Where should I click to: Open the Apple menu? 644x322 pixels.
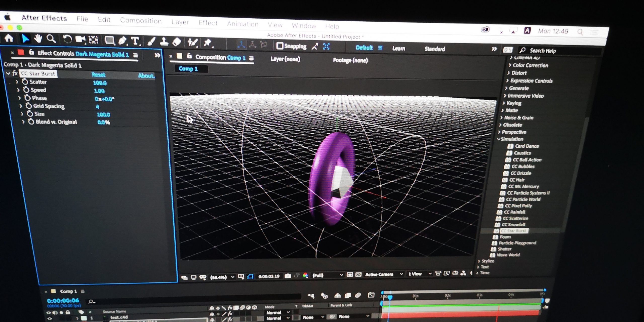pos(7,17)
